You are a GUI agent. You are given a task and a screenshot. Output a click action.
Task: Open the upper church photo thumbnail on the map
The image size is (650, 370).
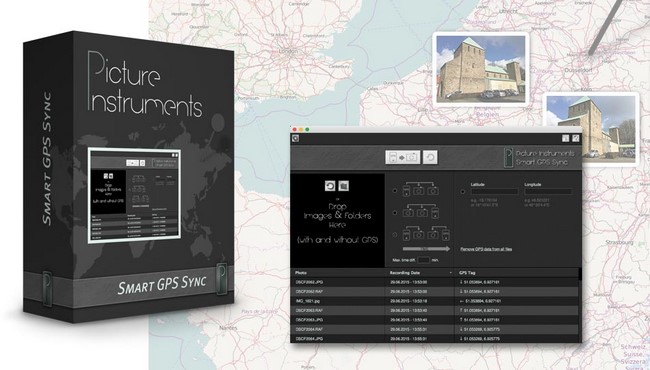pyautogui.click(x=481, y=68)
